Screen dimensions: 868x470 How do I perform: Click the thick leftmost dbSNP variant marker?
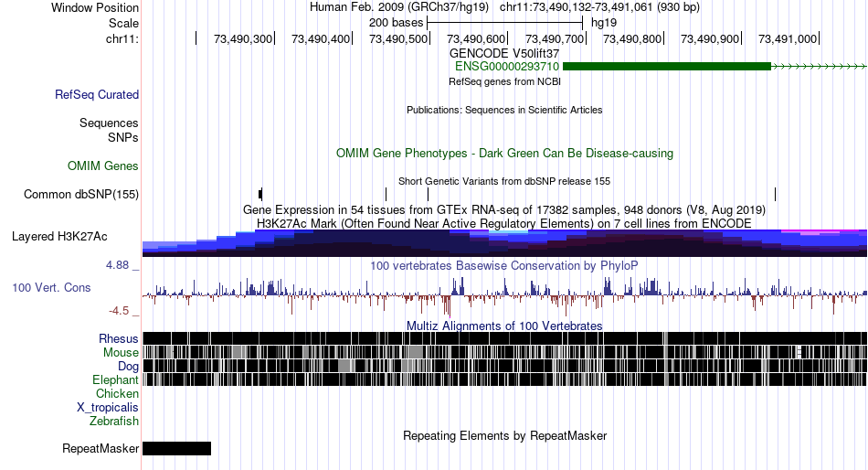point(260,194)
